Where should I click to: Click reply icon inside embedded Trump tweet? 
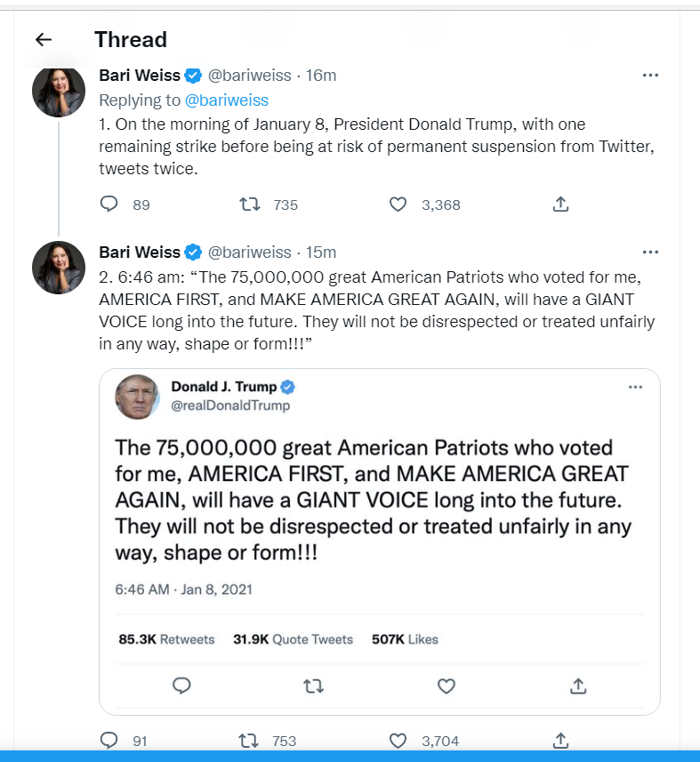(x=181, y=686)
